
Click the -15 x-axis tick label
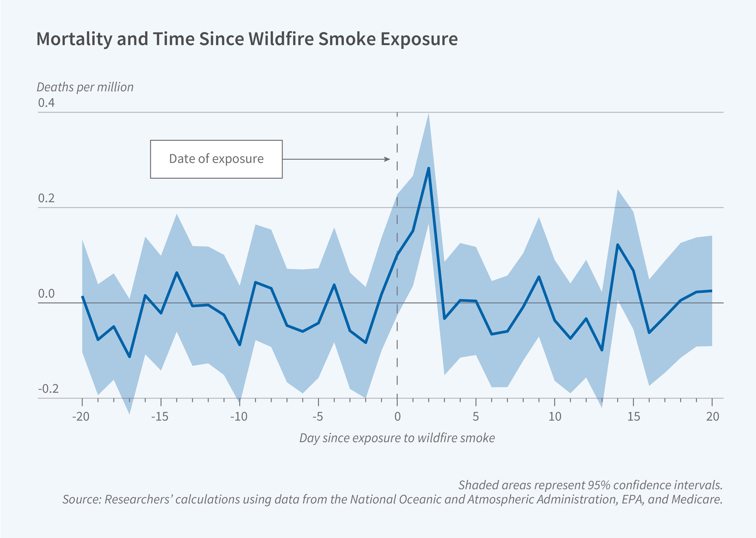click(160, 417)
